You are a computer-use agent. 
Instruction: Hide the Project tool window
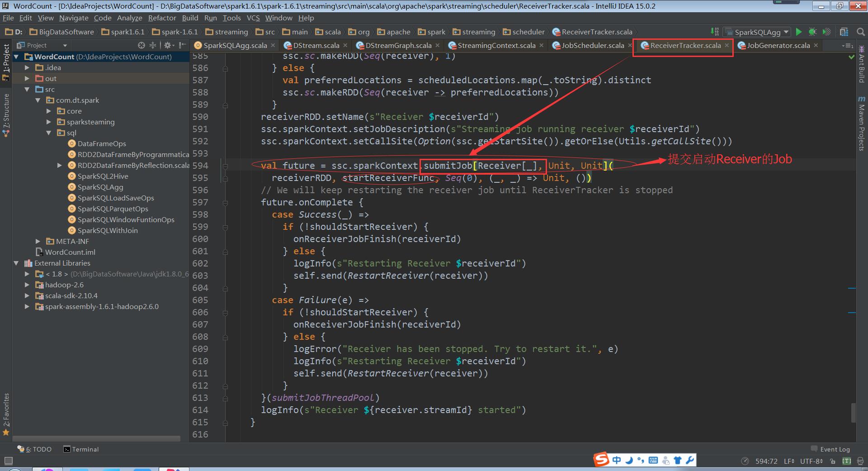pos(182,45)
